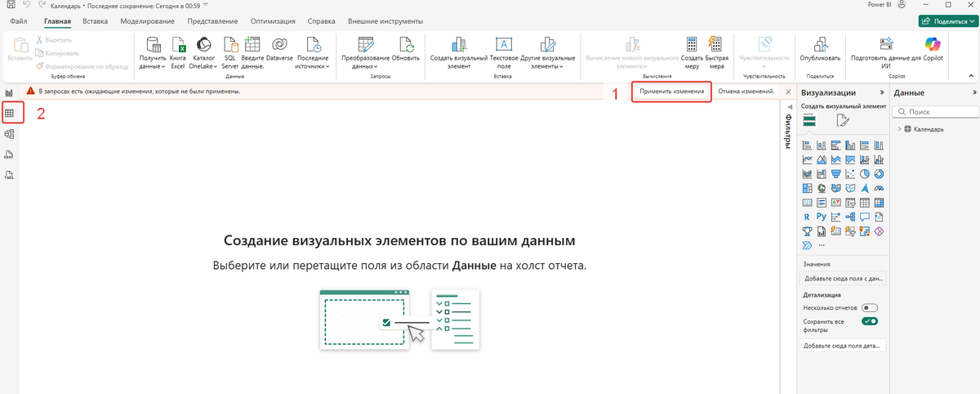Viewport: 980px width, 394px height.
Task: Select the funnel chart visual
Action: (x=836, y=173)
